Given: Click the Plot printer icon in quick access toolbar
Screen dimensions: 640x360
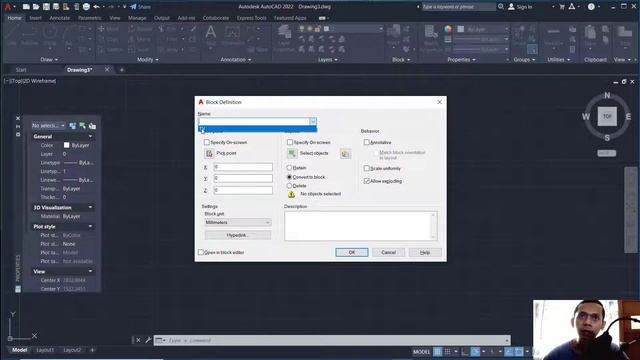Looking at the screenshot, I should pos(86,7).
